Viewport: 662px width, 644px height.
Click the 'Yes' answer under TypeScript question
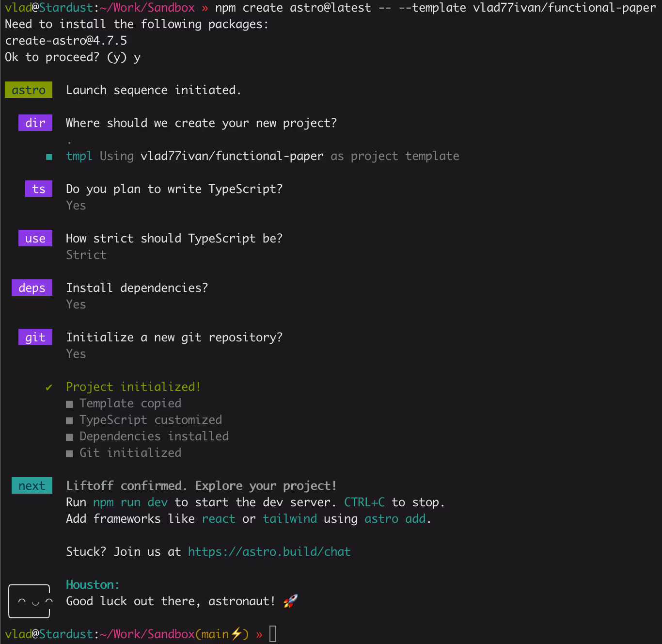pos(76,206)
